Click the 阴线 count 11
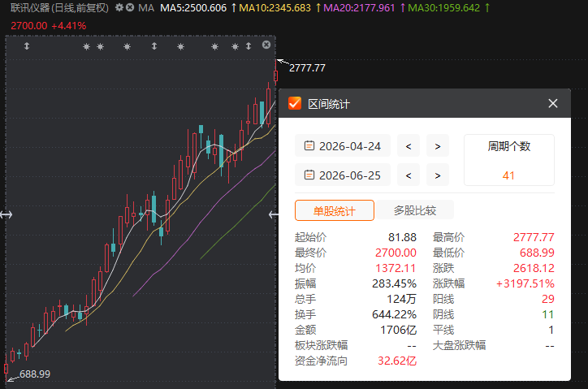588x389 pixels. [x=548, y=314]
